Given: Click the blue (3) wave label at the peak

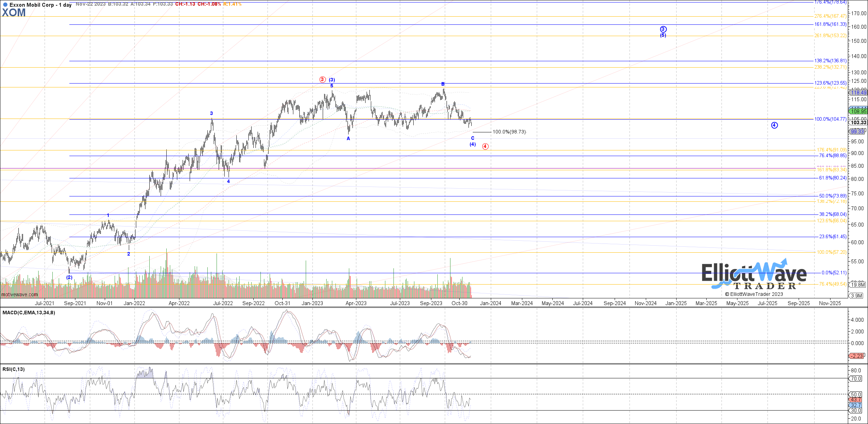Looking at the screenshot, I should (332, 80).
